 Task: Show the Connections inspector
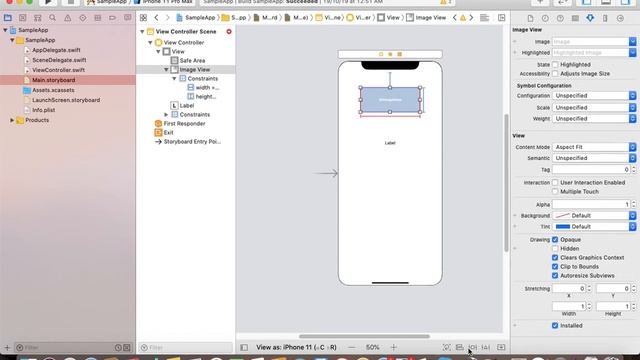point(620,18)
